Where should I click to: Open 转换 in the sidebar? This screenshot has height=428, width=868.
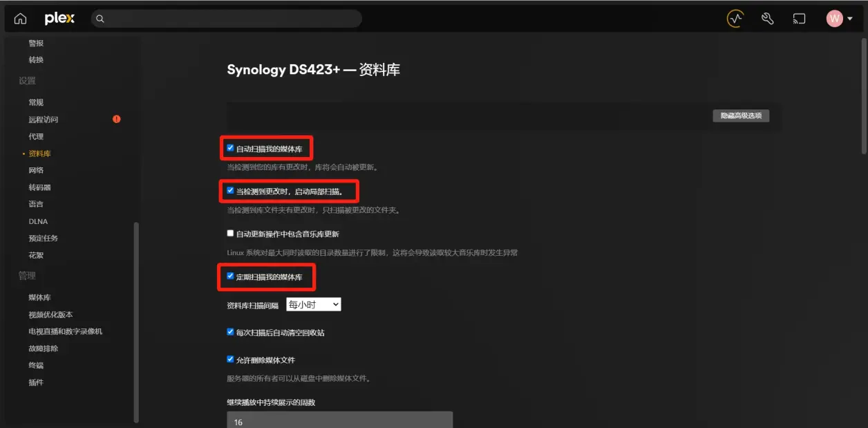[36, 60]
